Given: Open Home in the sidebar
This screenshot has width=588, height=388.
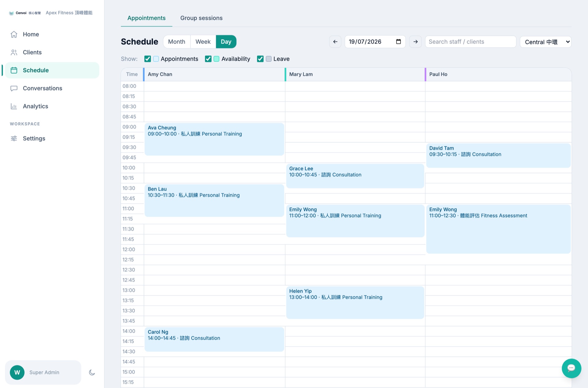Looking at the screenshot, I should pos(52,34).
